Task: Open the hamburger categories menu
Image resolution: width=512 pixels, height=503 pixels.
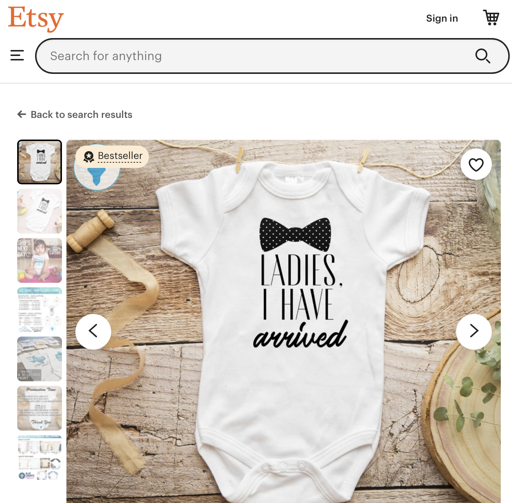Action: point(17,55)
